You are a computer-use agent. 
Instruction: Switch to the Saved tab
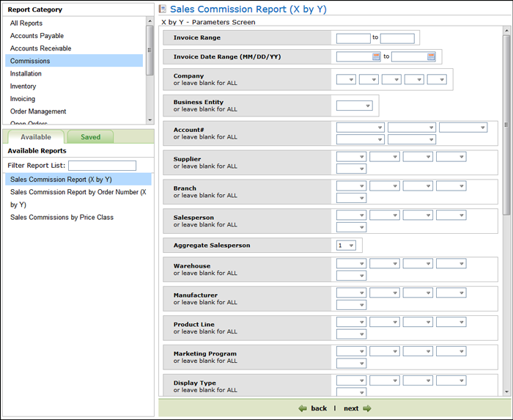(90, 137)
